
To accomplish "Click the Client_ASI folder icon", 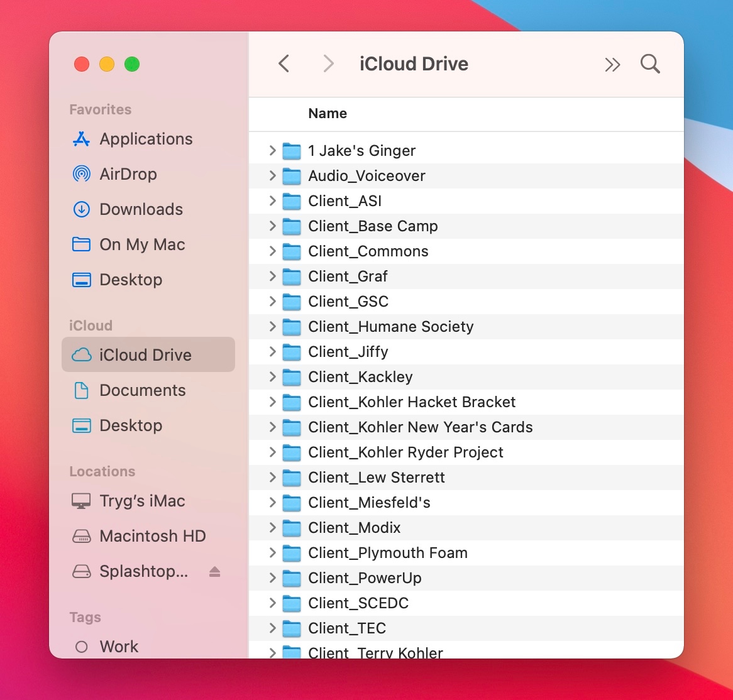I will pos(292,201).
